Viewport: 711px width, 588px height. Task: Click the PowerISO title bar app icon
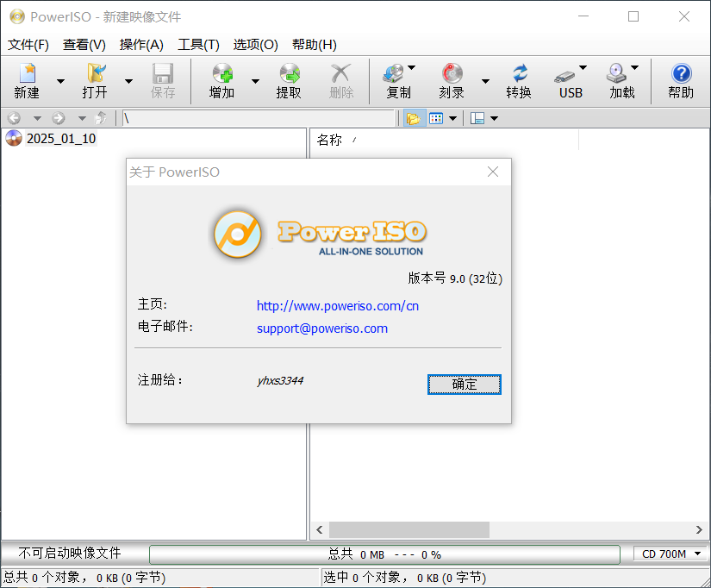pos(17,16)
